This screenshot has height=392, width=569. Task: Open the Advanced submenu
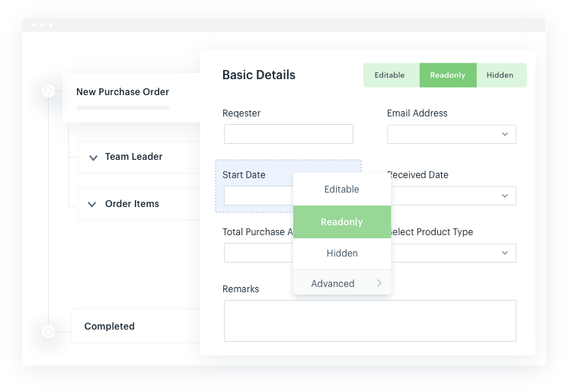[x=342, y=282]
